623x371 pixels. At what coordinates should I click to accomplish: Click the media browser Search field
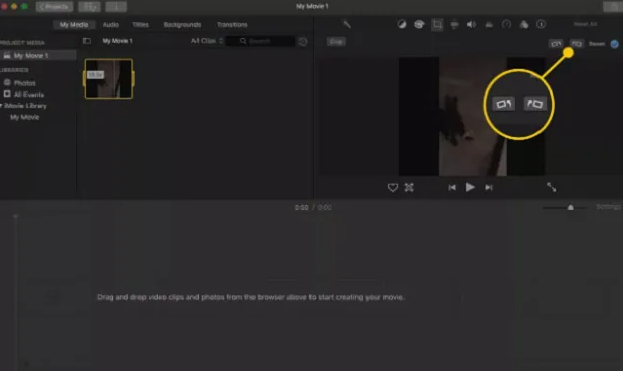(x=260, y=41)
